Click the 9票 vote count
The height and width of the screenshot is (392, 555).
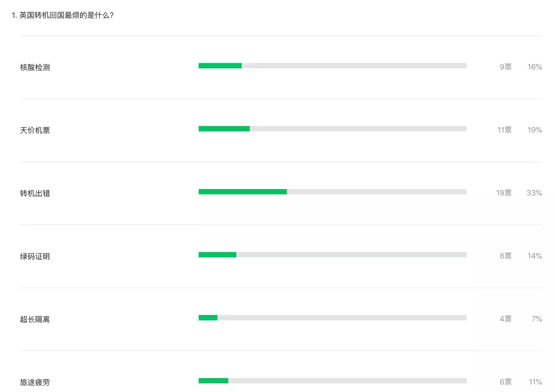(x=505, y=67)
